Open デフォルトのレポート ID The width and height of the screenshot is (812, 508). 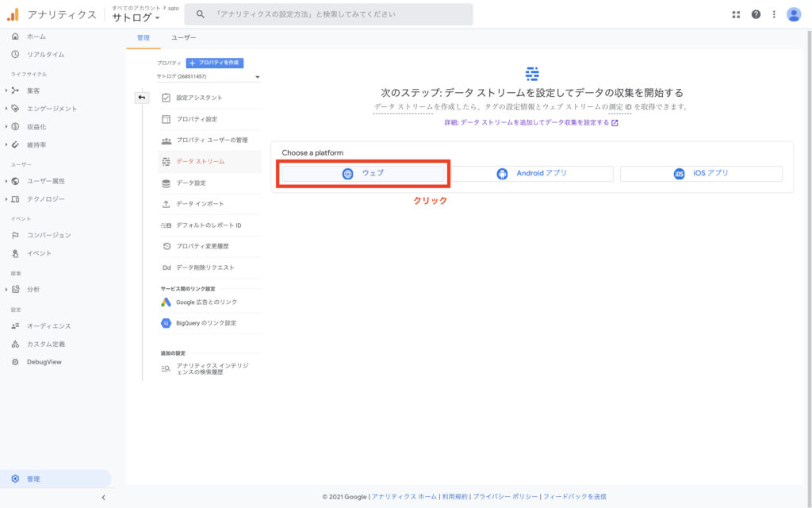[x=209, y=225]
